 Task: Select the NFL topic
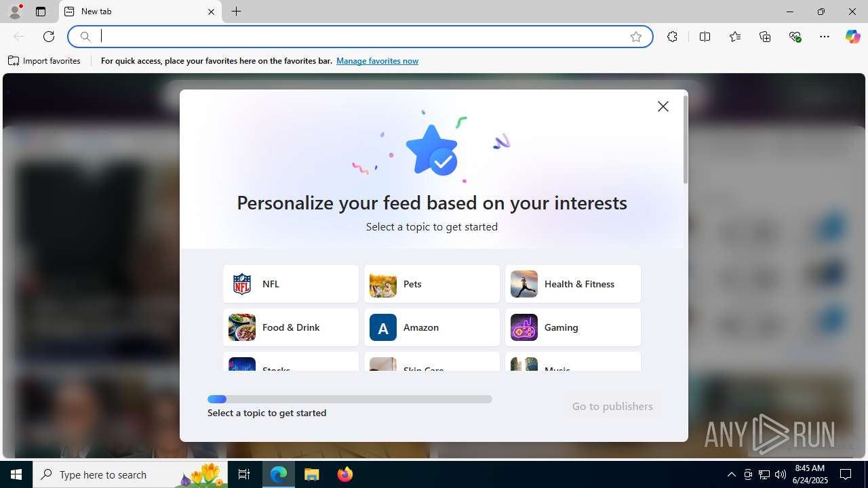[x=291, y=284]
